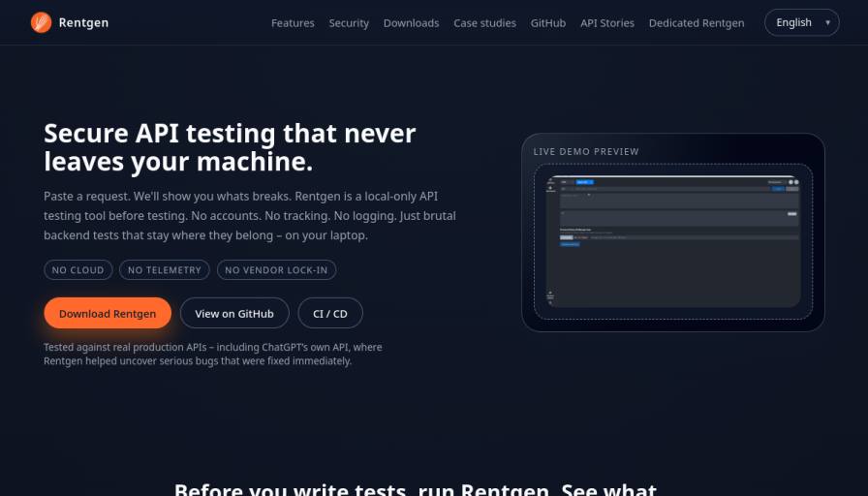Click the orange Rentgen logo icon
868x496 pixels.
pos(41,22)
